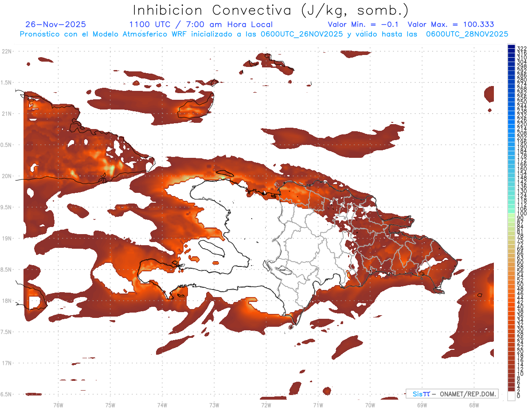Click the darkest blue swatch beside 322
Viewport: 532px width, 411px height.
coord(512,47)
